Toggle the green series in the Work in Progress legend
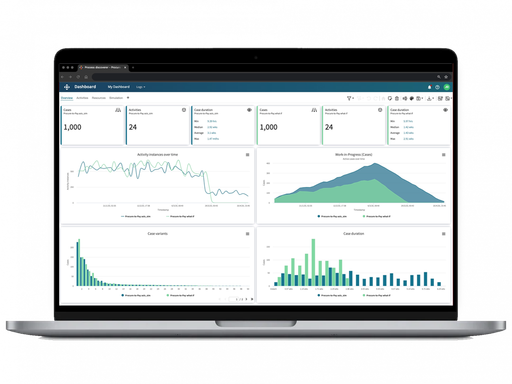 click(377, 216)
